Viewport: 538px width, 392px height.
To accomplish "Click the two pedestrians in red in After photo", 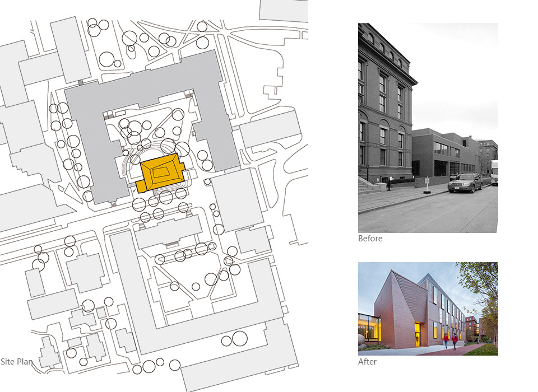I will coord(450,341).
